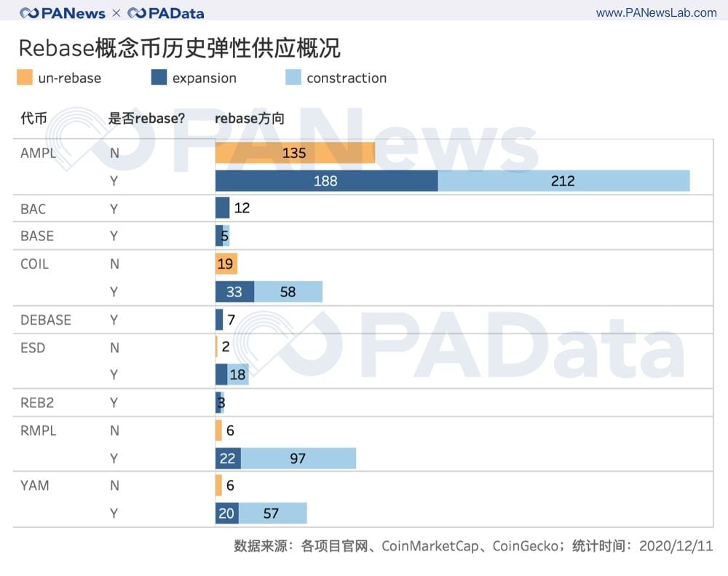Click the COIL un-rebase bar labeled 19
728x576 pixels.
[226, 264]
